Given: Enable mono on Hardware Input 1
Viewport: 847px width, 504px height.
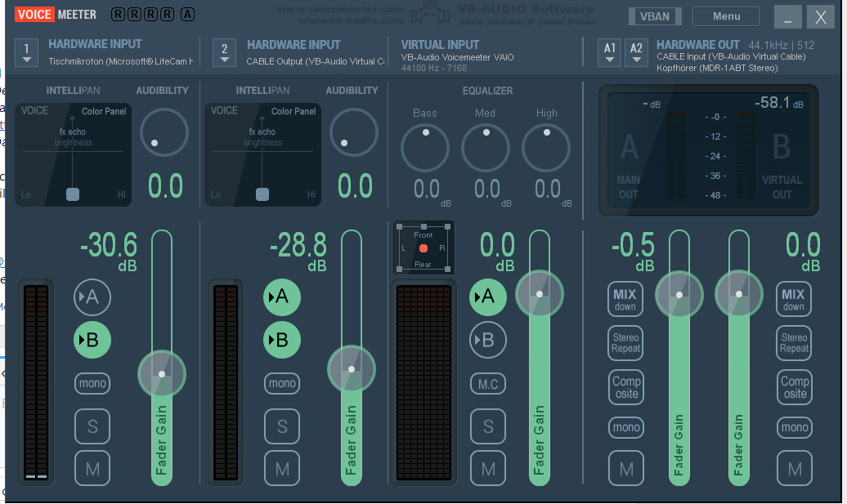Looking at the screenshot, I should point(92,383).
